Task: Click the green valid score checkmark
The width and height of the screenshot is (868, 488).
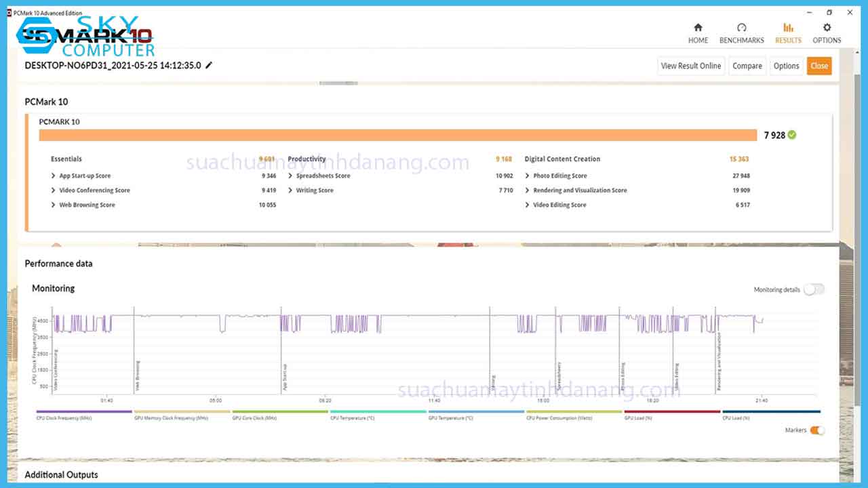Action: tap(792, 135)
